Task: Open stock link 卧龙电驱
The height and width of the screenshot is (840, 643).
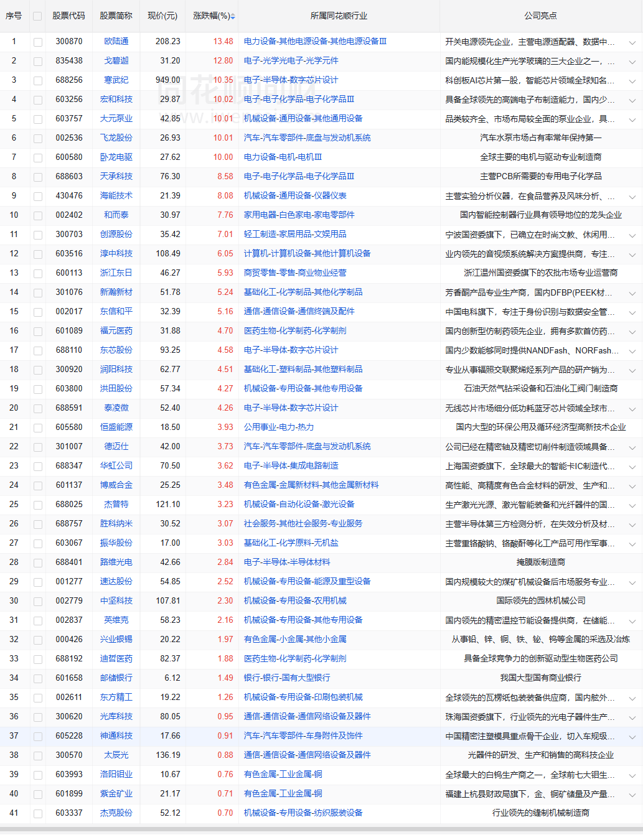Action: coord(116,157)
